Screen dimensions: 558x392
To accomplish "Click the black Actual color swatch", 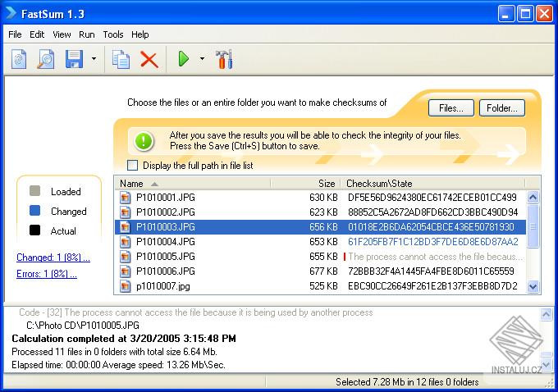I will click(x=34, y=230).
